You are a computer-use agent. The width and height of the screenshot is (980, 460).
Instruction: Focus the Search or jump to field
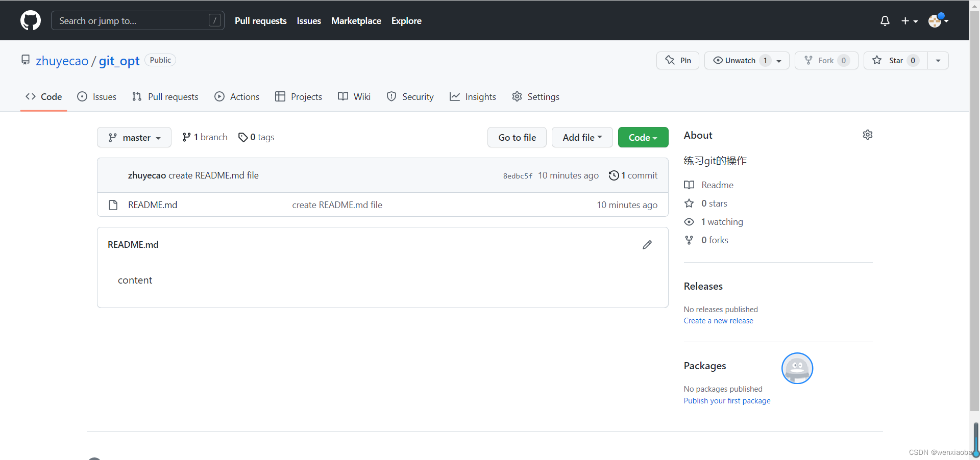[x=138, y=20]
